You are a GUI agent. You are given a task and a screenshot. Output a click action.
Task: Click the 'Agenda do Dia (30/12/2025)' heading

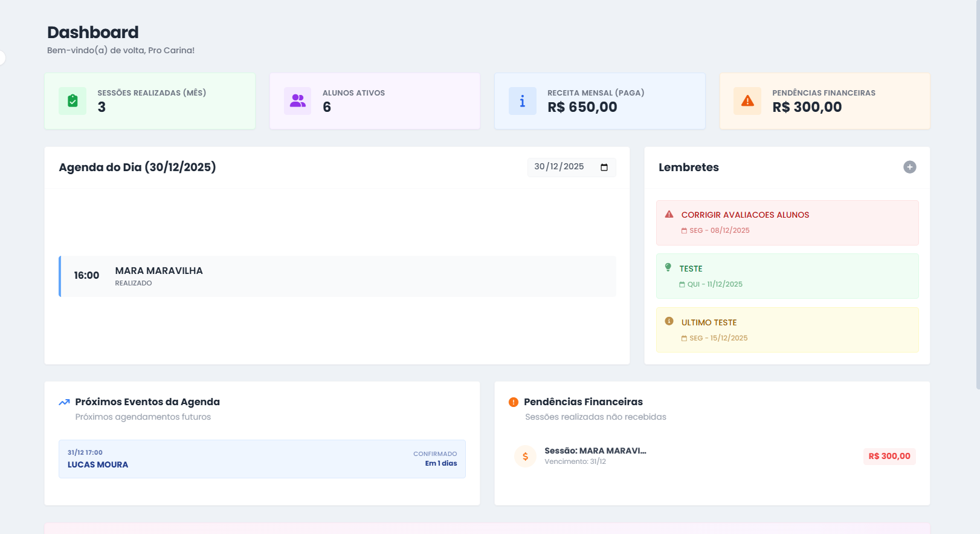click(137, 167)
